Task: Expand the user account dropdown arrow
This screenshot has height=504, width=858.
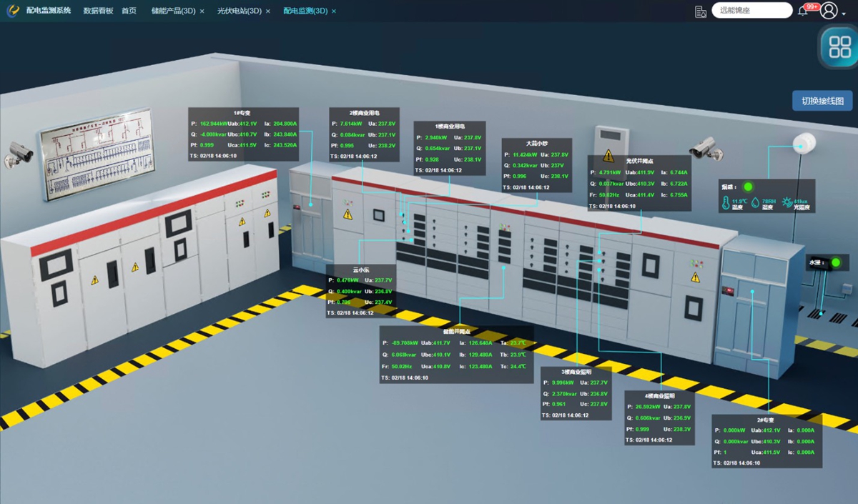Action: (844, 14)
